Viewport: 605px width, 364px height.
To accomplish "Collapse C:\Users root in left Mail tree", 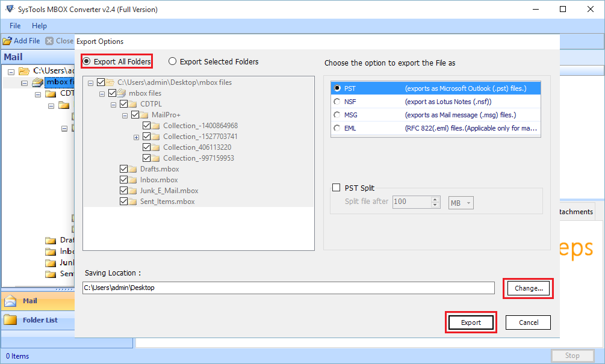I will pyautogui.click(x=11, y=72).
